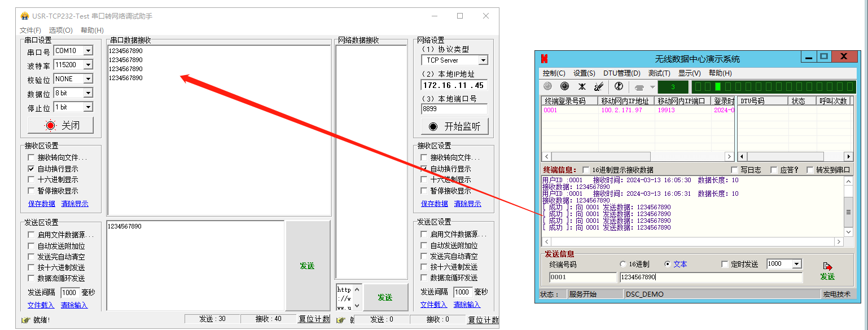Open the 串口号 COM10 dropdown

tap(87, 51)
